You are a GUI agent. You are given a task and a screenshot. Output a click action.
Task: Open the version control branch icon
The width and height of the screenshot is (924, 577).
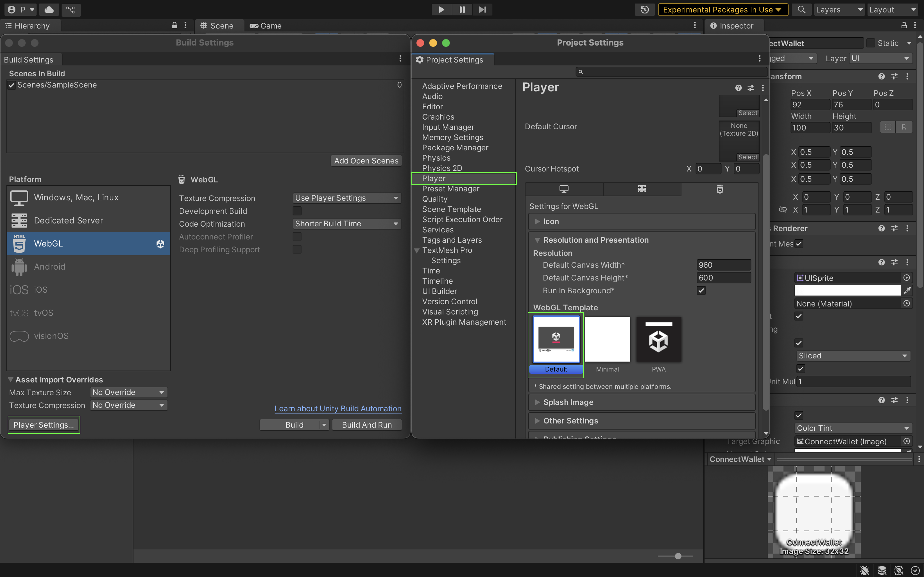coord(71,10)
